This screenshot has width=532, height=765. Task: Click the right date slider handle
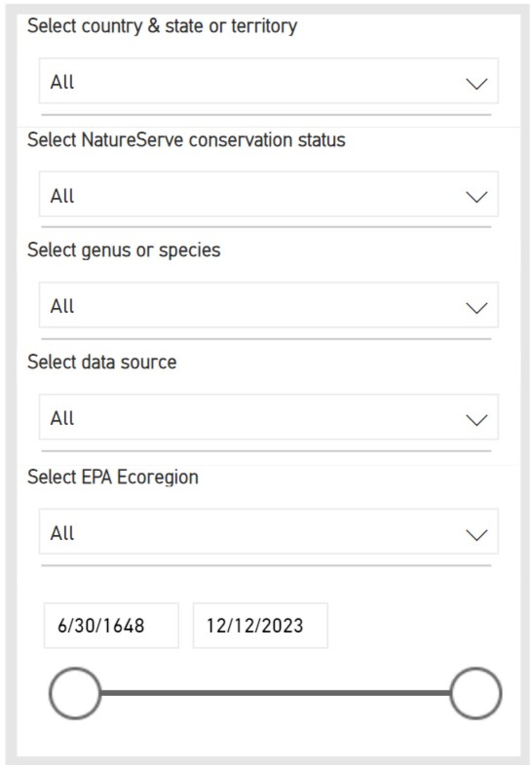pyautogui.click(x=476, y=693)
